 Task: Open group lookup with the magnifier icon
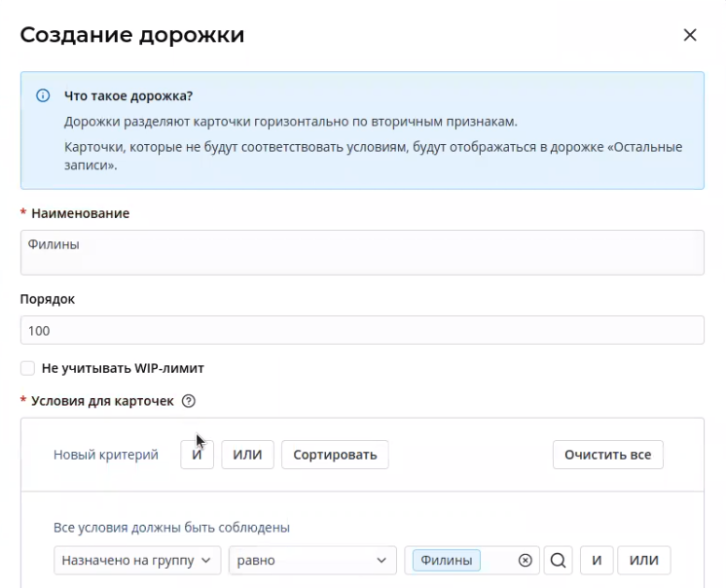tap(558, 560)
